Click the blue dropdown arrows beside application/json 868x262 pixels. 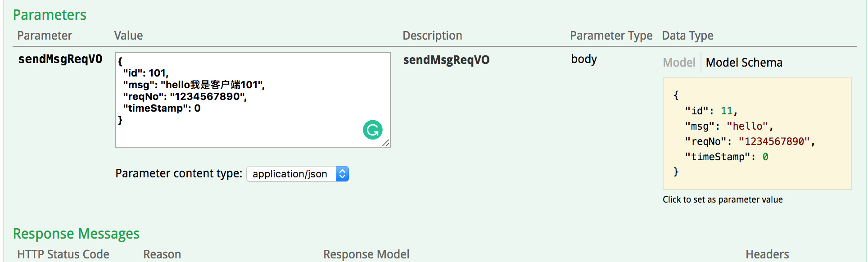pyautogui.click(x=343, y=174)
